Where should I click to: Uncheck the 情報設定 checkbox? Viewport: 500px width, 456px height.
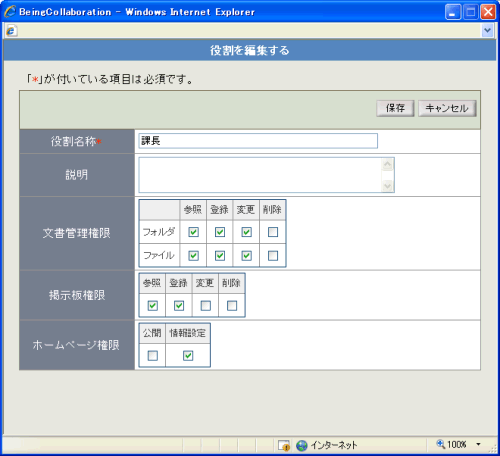[x=188, y=356]
